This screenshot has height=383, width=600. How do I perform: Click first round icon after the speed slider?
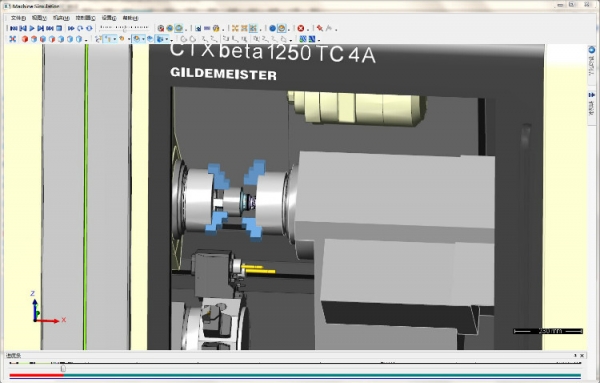161,28
